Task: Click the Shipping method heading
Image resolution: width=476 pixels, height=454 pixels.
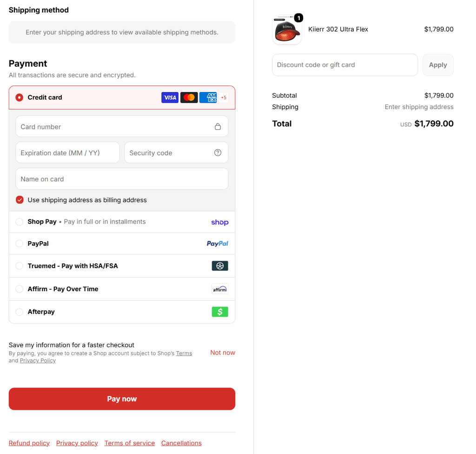Action: (39, 10)
